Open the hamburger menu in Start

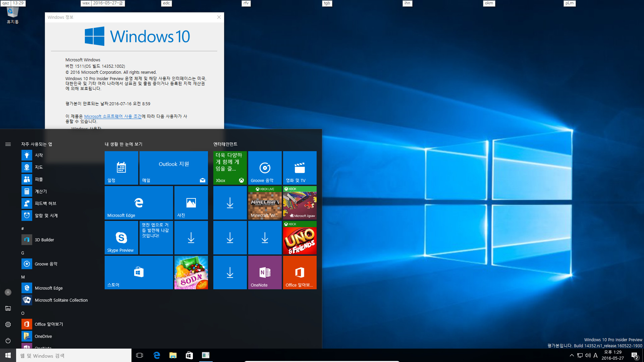coord(8,144)
